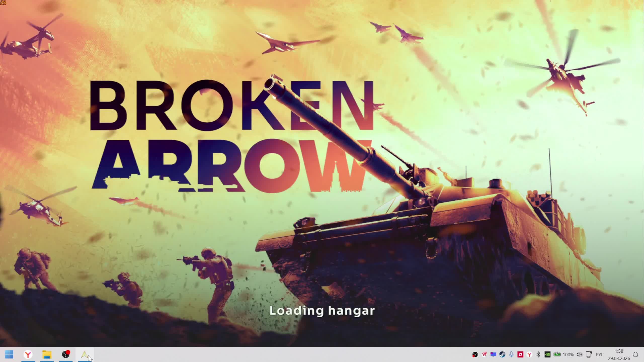
Task: Open the volume speaker control
Action: click(579, 354)
